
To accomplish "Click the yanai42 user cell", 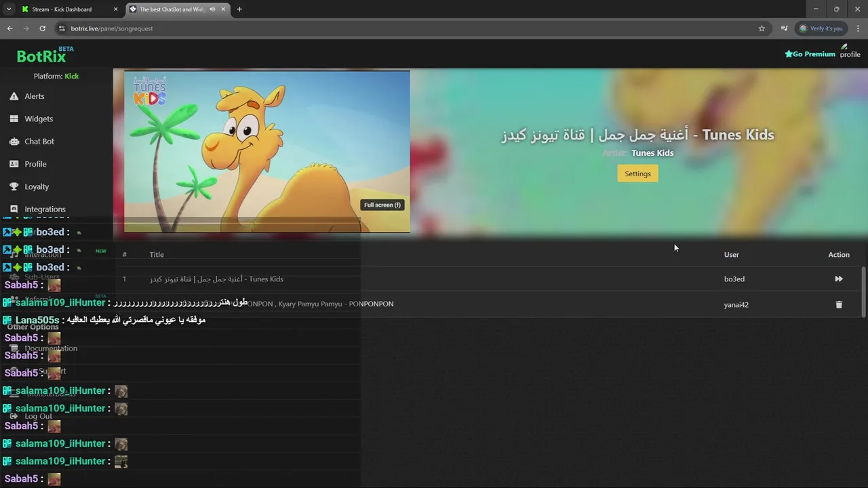I will (736, 305).
